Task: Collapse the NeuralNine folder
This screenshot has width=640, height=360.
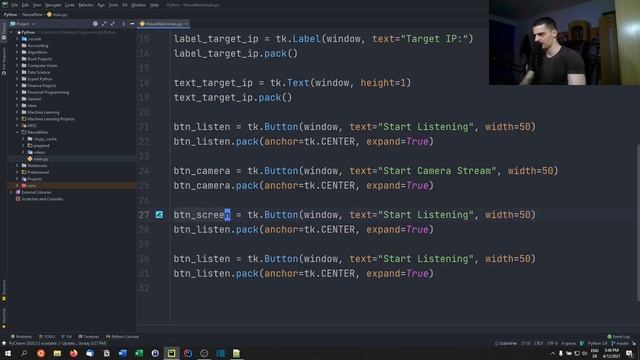Action: [17, 132]
